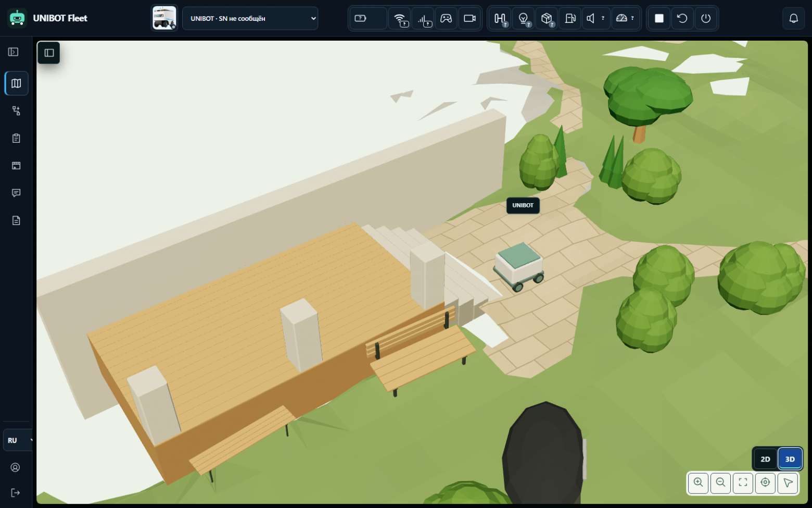This screenshot has height=508, width=812.
Task: Open the video recordings section in the sidebar
Action: [x=16, y=166]
